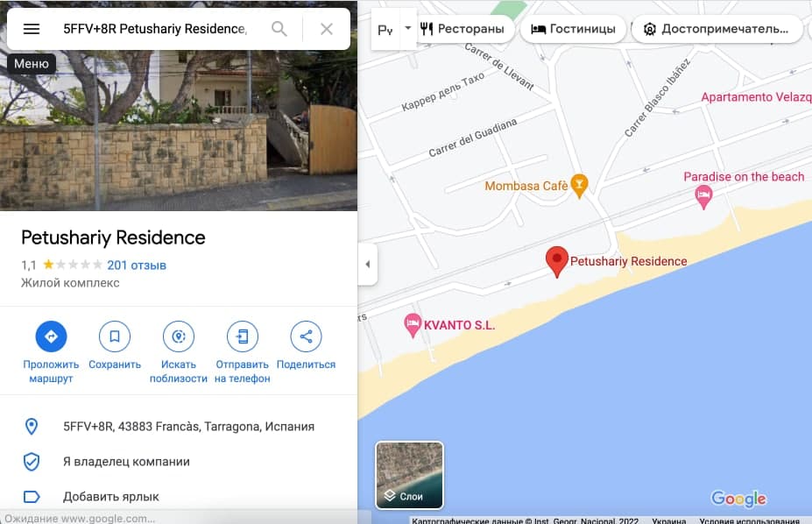Click the blue route directions icon
Viewport: 812px width, 524px height.
51,336
